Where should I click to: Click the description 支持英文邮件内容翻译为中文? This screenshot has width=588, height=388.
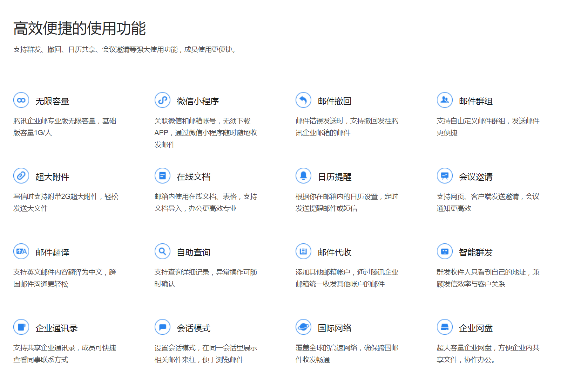pos(65,278)
